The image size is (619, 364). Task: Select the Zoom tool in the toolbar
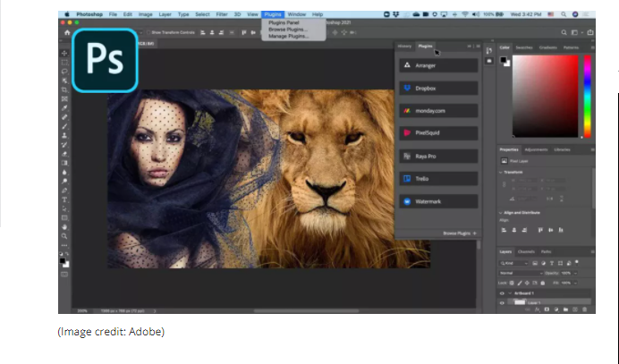click(64, 235)
